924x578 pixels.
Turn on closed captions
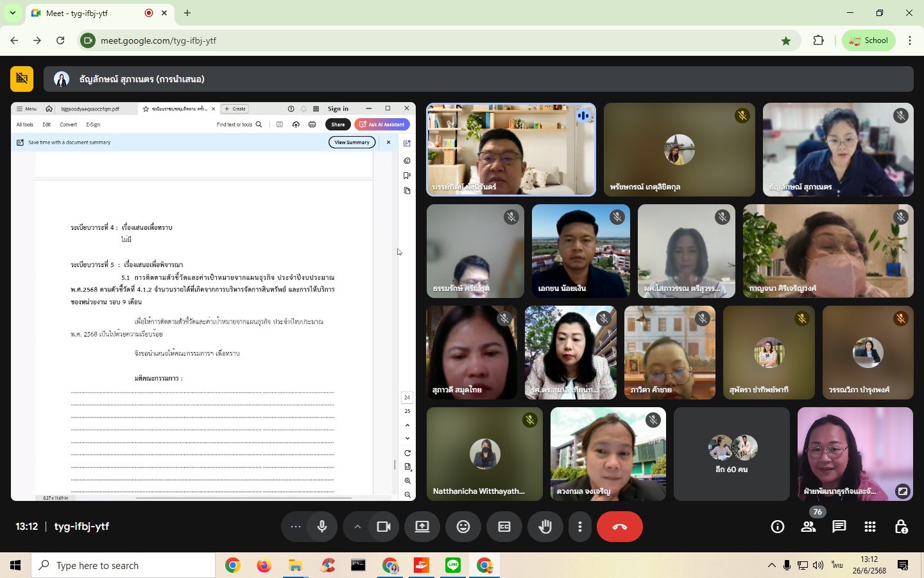click(x=504, y=527)
